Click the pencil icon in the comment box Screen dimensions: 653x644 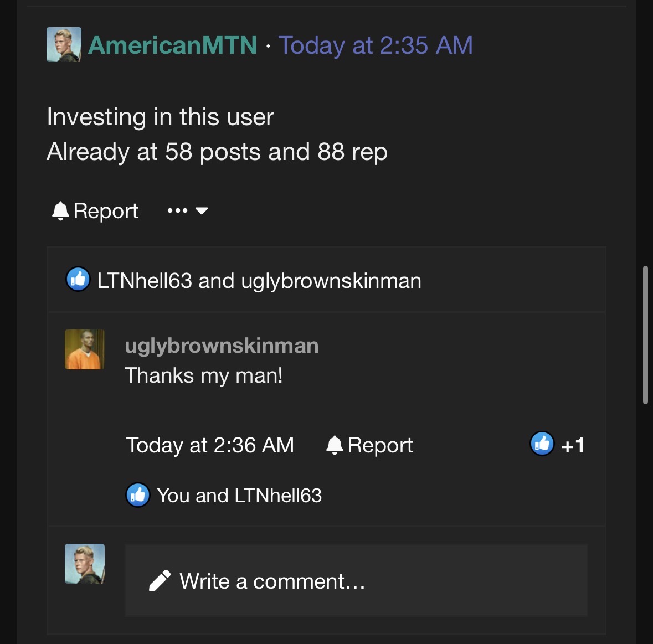click(160, 581)
